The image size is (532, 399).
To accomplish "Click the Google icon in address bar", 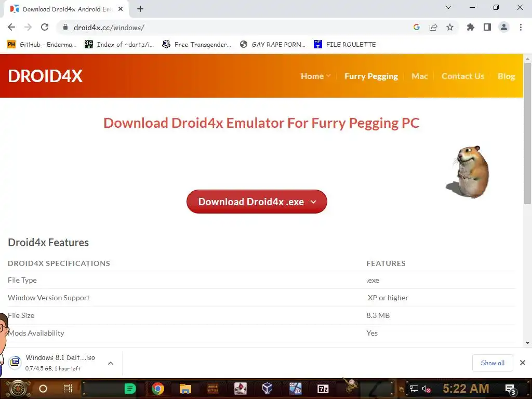I will 417,27.
